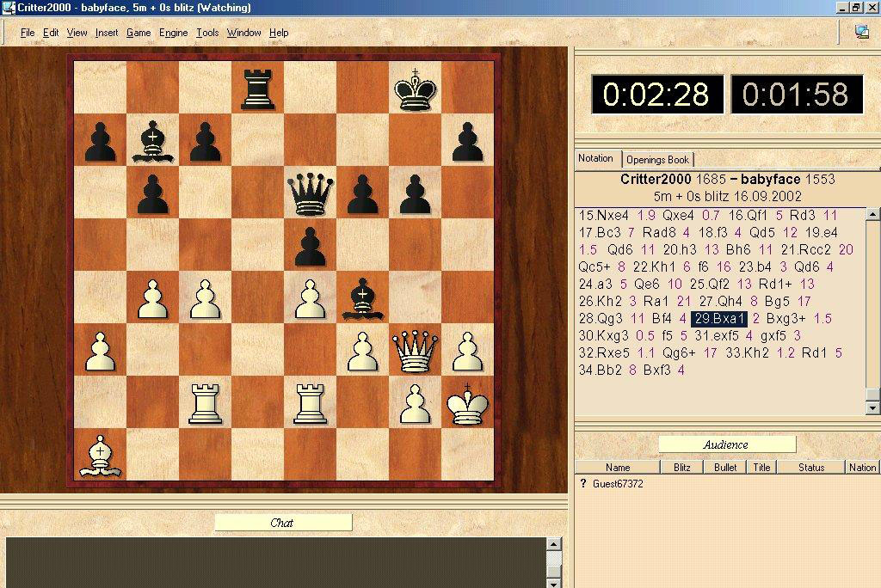
Task: Sort audience by Blitz column header
Action: (682, 468)
